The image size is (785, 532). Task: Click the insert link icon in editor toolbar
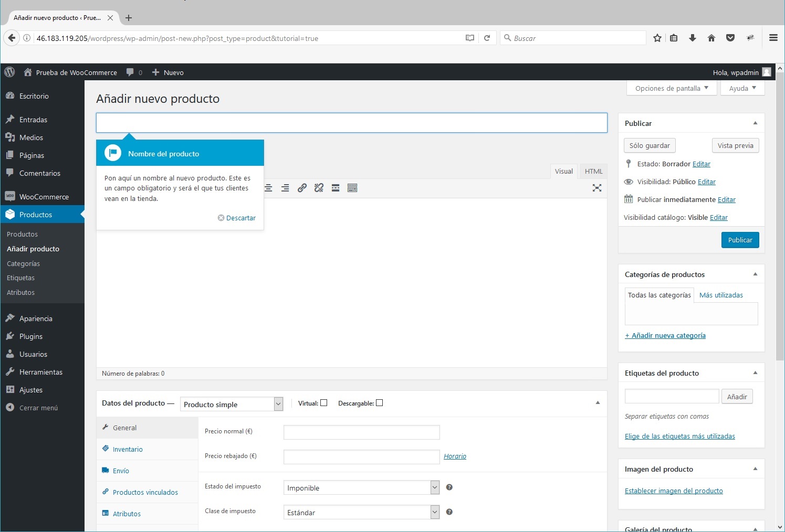coord(302,188)
